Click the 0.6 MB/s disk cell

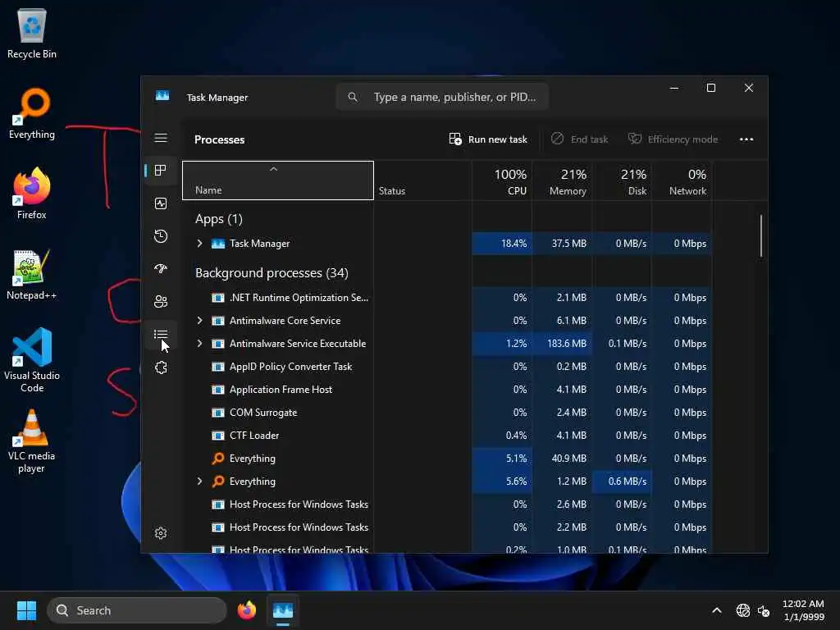622,481
